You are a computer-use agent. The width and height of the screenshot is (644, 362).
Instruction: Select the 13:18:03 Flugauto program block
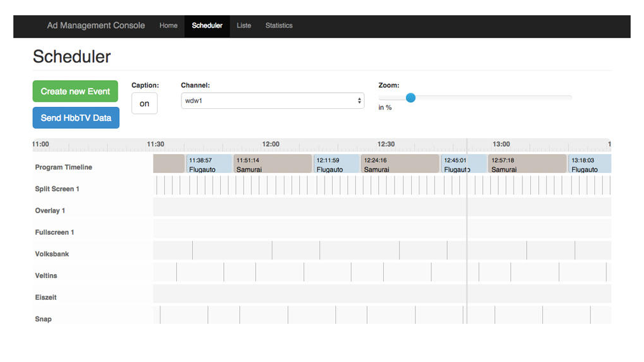(590, 164)
